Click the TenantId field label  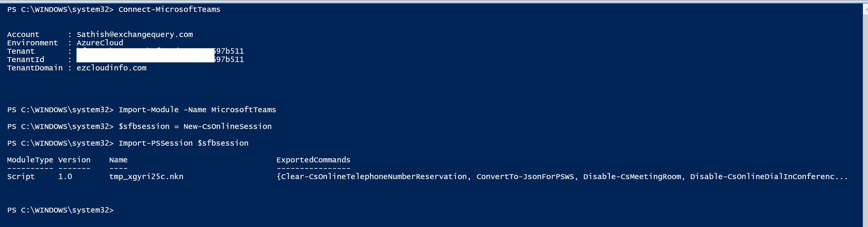[x=26, y=59]
